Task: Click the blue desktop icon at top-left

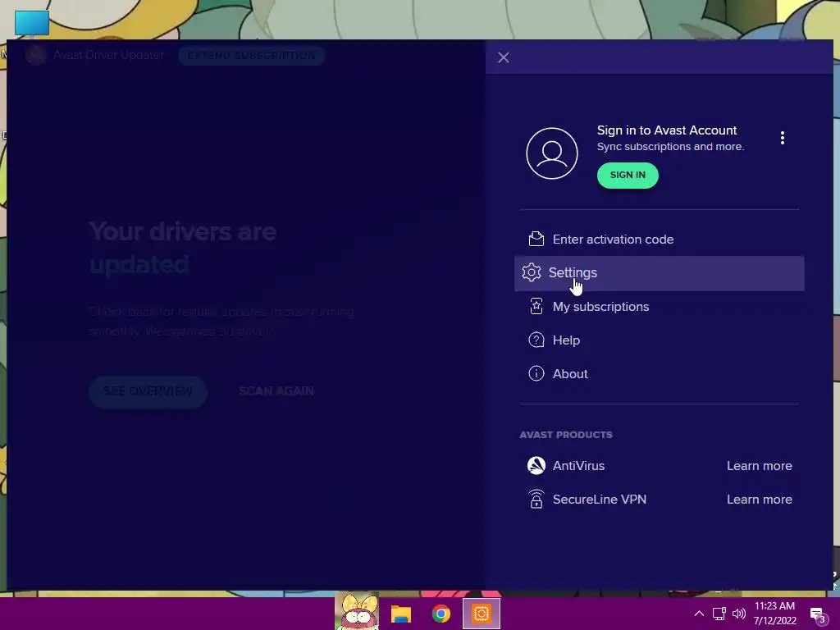Action: point(32,23)
